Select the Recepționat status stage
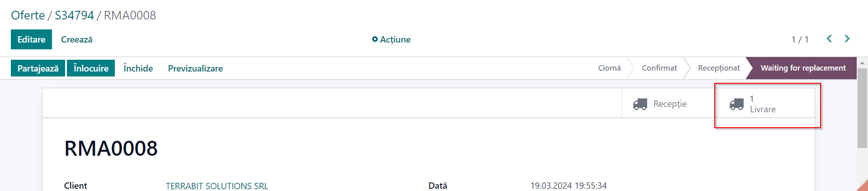This screenshot has height=191, width=868. [719, 68]
